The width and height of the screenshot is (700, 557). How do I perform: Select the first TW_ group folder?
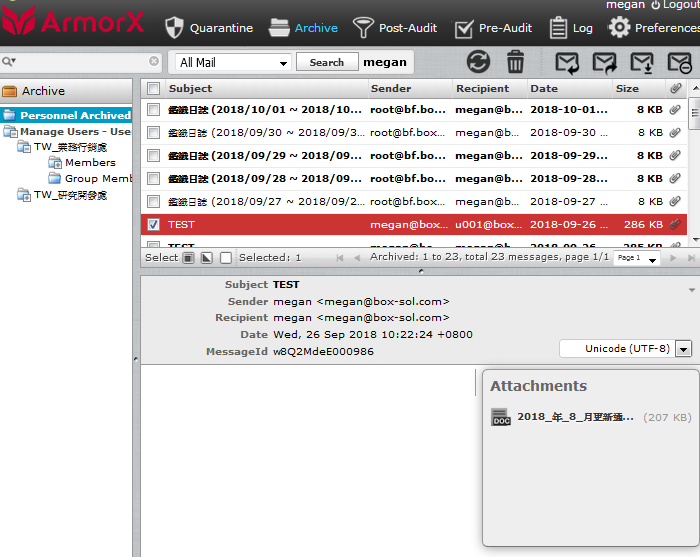(x=62, y=147)
